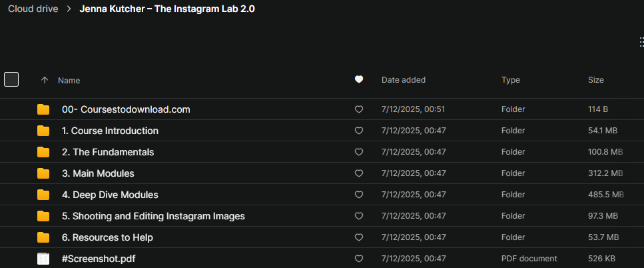644x268 pixels.
Task: Click breadcrumb chevron after Cloud drive
Action: [69, 9]
